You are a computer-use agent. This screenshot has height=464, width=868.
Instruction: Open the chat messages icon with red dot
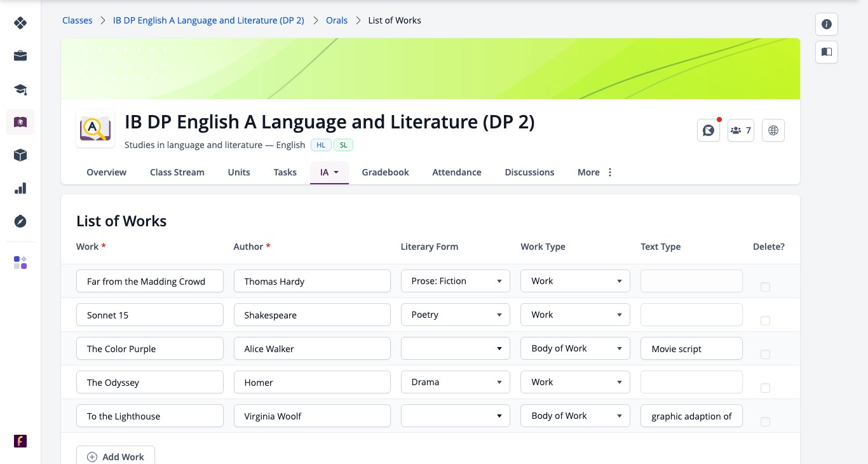click(709, 130)
